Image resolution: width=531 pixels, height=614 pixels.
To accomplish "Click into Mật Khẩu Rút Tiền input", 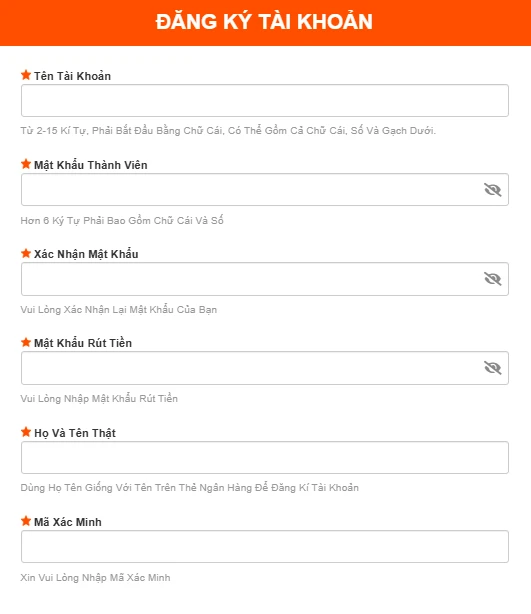I will 265,368.
